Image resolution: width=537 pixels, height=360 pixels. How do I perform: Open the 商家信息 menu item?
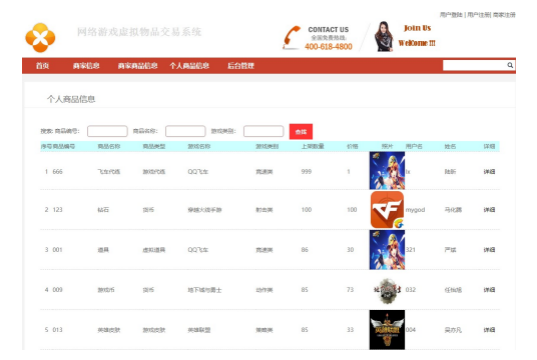[x=86, y=66]
